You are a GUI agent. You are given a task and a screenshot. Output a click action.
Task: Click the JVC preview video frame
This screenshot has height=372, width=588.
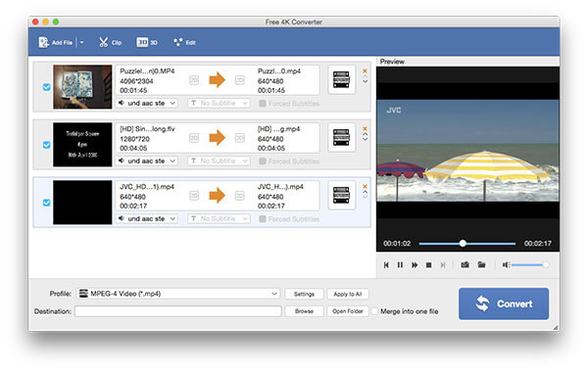click(467, 150)
